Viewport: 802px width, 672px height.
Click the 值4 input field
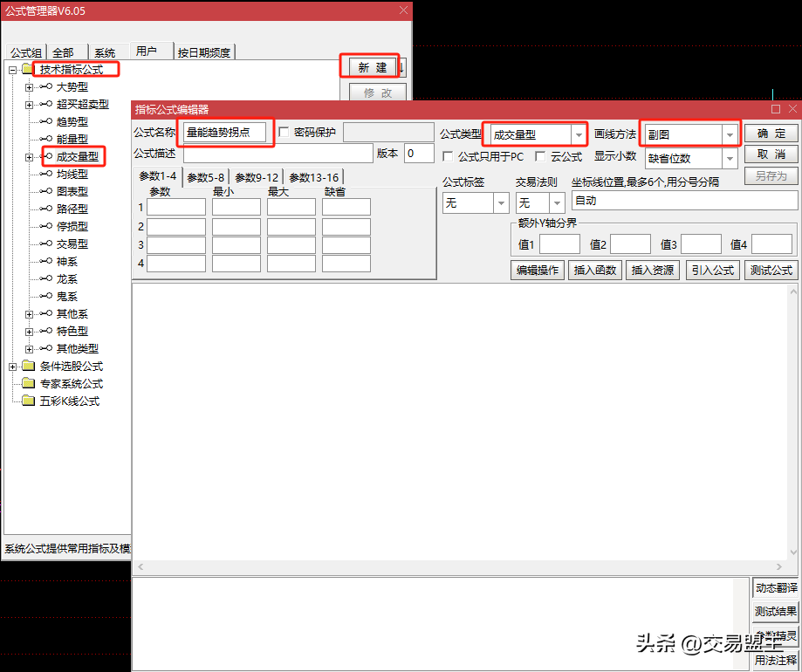[771, 244]
